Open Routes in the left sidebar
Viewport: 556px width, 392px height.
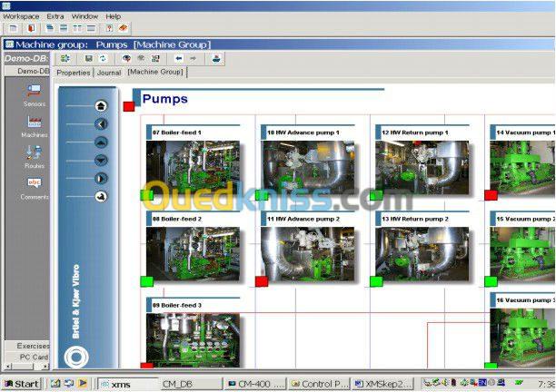click(x=35, y=157)
